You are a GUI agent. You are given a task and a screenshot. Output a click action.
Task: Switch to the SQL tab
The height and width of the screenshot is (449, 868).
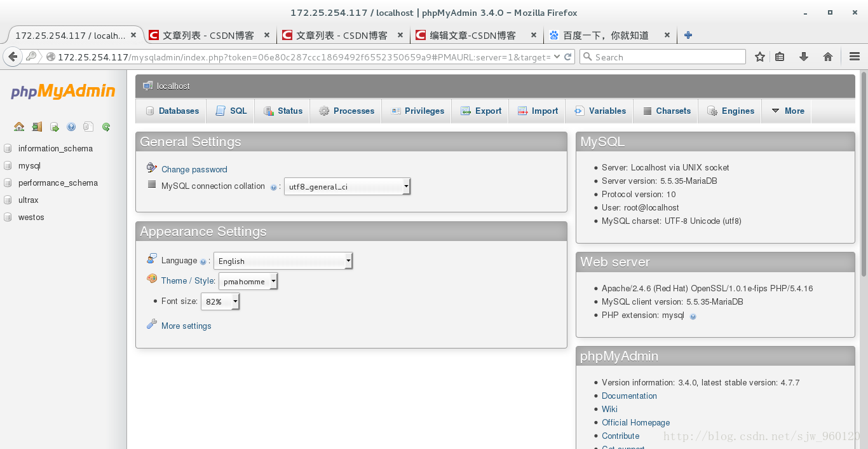point(231,111)
